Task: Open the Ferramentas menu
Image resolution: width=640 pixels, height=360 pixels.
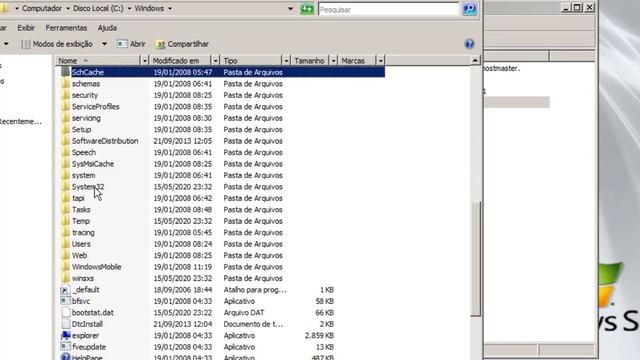Action: point(66,28)
